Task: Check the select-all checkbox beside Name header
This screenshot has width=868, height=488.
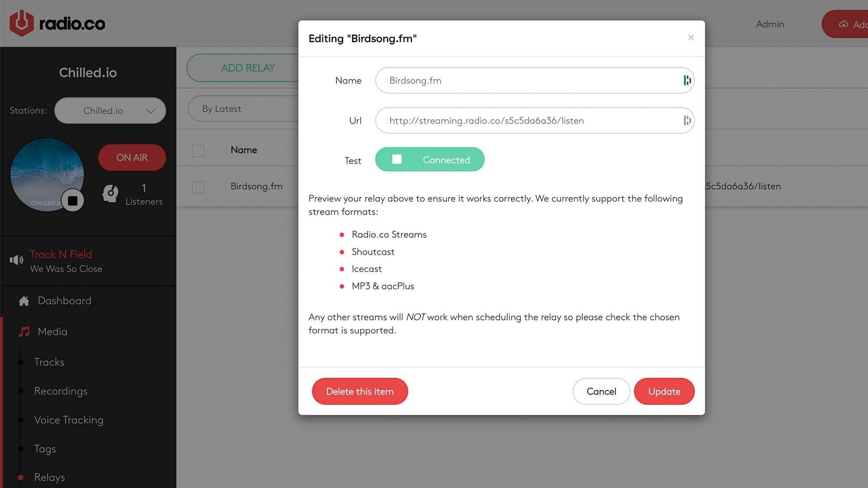Action: (198, 150)
